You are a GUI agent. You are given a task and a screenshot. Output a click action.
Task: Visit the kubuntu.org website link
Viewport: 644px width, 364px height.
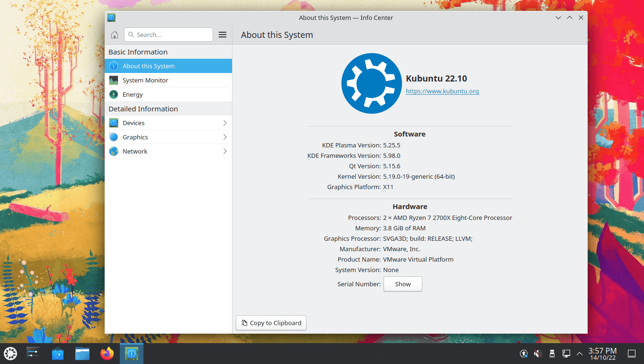pyautogui.click(x=442, y=91)
